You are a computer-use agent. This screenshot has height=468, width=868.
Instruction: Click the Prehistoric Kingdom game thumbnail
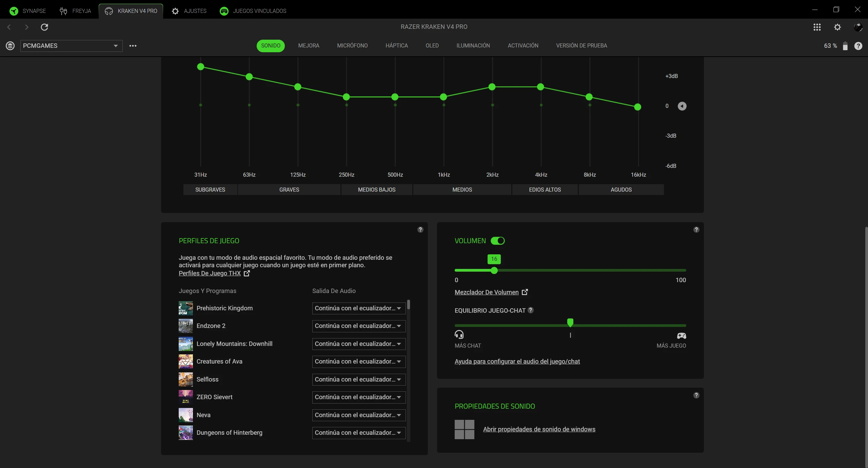coord(186,308)
